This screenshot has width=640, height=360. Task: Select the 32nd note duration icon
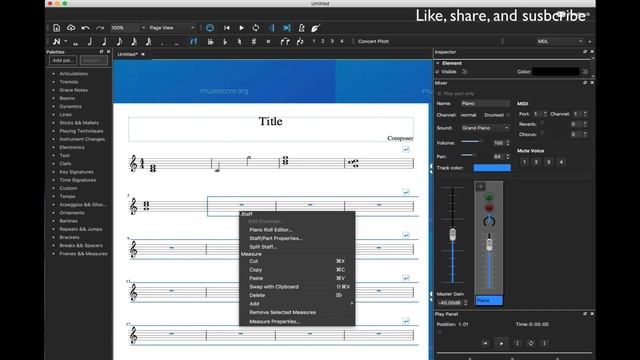coord(149,41)
